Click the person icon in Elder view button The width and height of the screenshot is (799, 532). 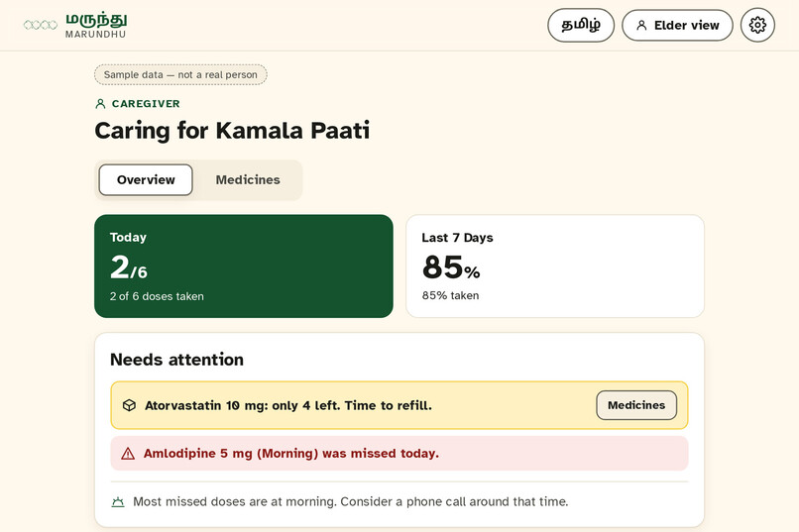[x=641, y=25]
